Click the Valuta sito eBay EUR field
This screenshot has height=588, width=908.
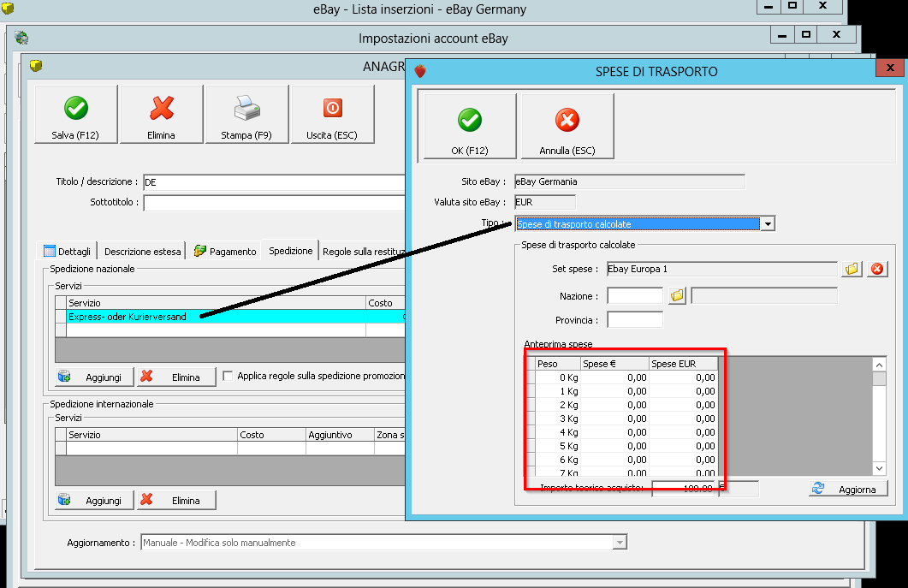click(545, 202)
